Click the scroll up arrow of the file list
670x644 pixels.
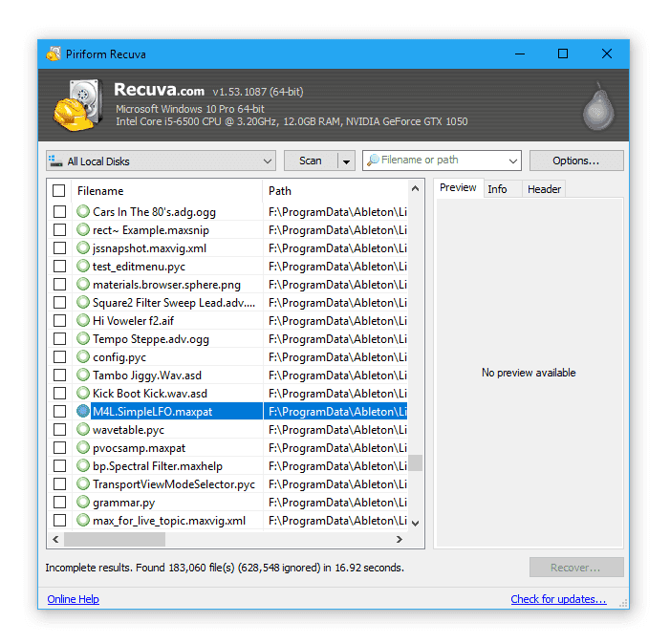[416, 188]
